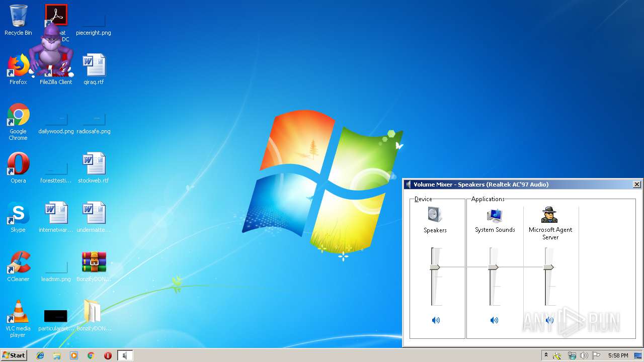
Task: Click the System Sounds volume slider thumb
Action: coord(494,267)
